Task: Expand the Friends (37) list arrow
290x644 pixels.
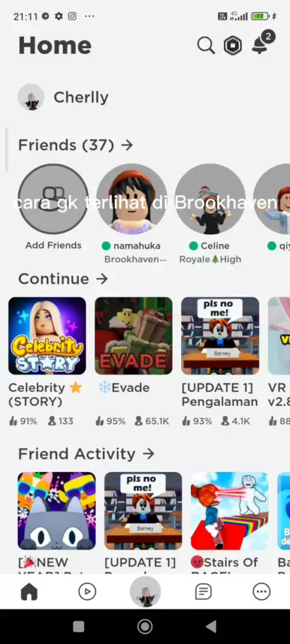Action: tap(127, 145)
